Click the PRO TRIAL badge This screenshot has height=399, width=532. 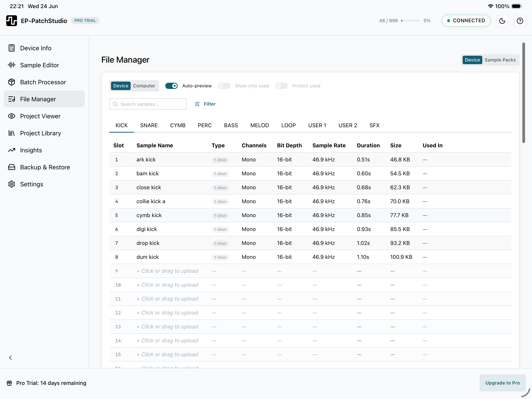click(x=85, y=21)
